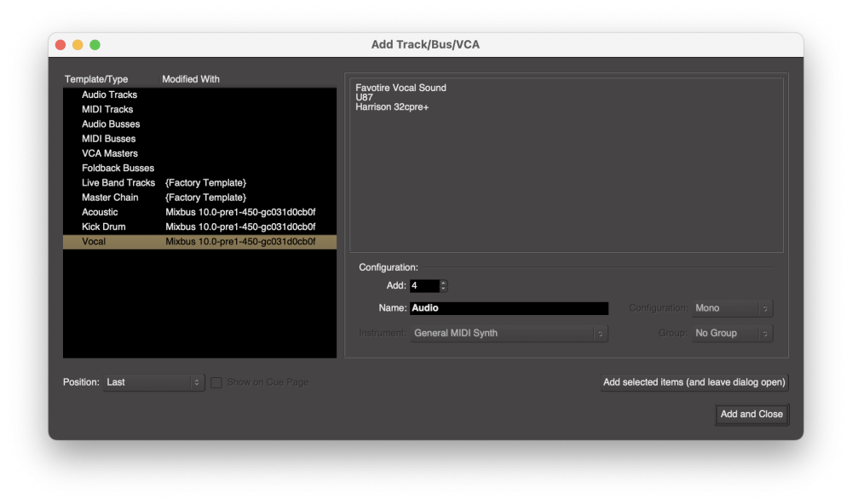Open the Configuration dropdown set to Mono
Viewport: 852px width, 504px height.
click(733, 308)
